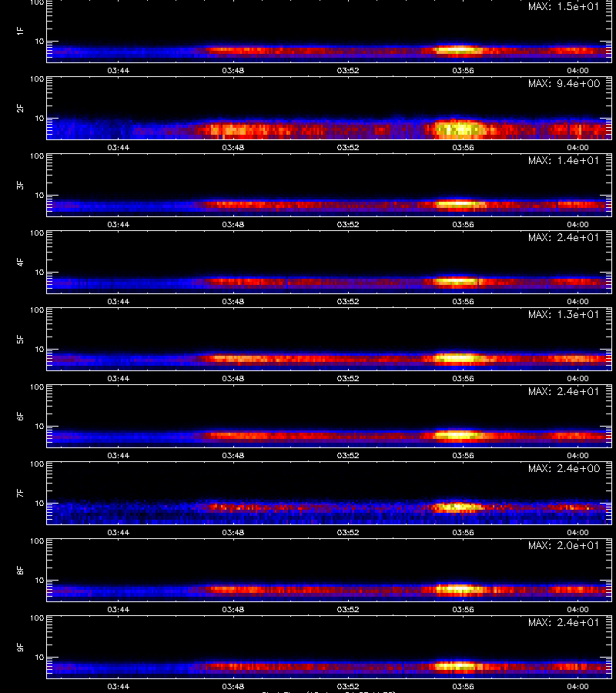This screenshot has height=693, width=616.
Task: Click the 1F panel axis label
Action: pos(20,31)
